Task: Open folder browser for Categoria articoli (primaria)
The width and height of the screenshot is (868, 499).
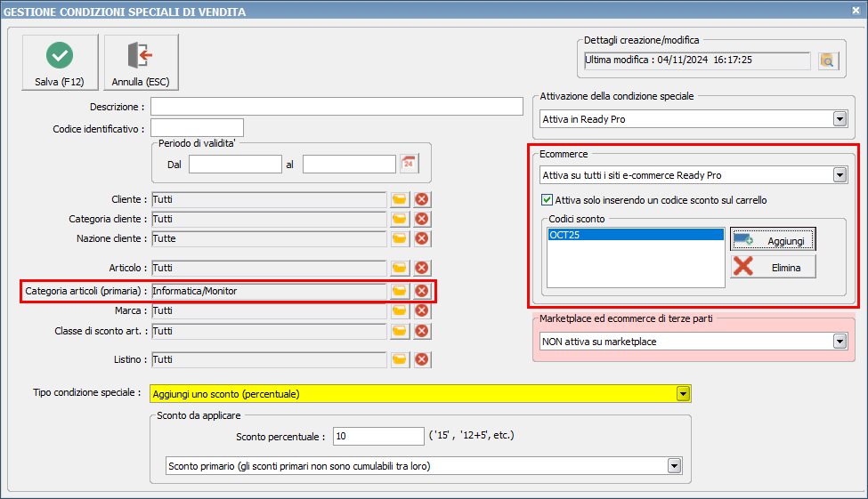Action: [x=399, y=291]
